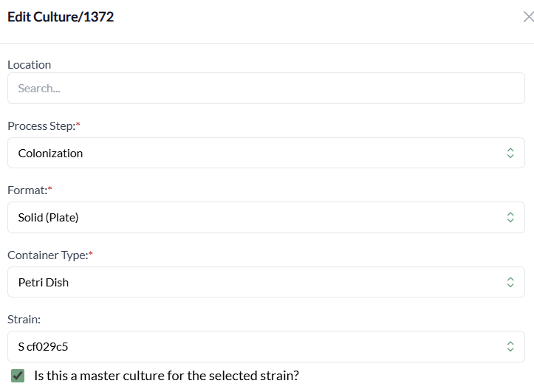
Task: Open the Process Step dropdown
Action: (266, 153)
